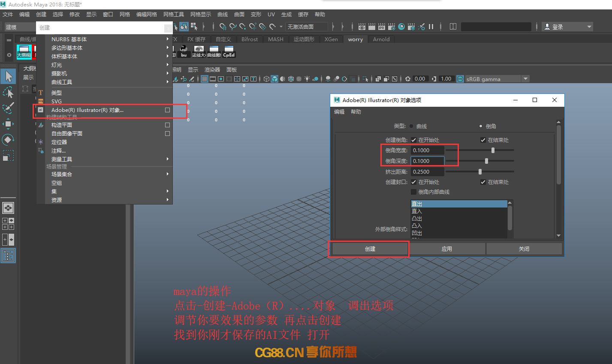Toggle the viewport lights bulb icon

point(307,79)
